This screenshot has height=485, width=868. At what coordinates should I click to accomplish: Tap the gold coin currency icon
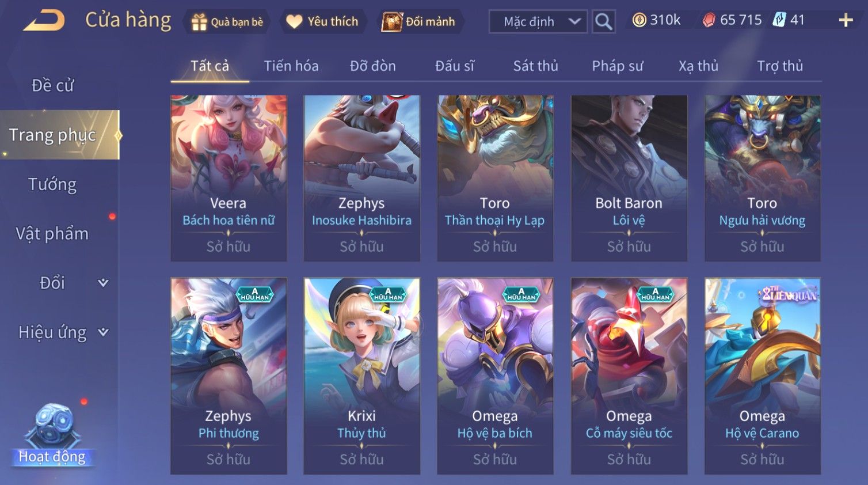click(x=639, y=20)
